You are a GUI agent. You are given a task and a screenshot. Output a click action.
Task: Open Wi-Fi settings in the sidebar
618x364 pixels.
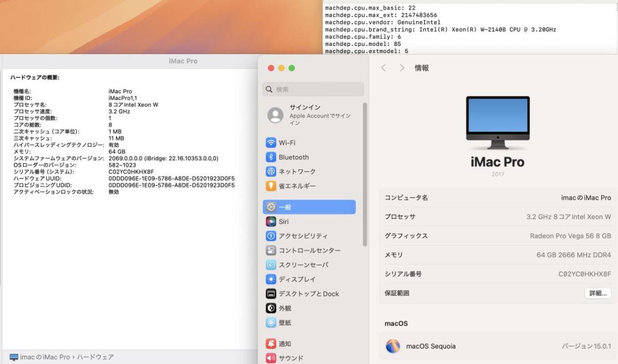[x=286, y=143]
